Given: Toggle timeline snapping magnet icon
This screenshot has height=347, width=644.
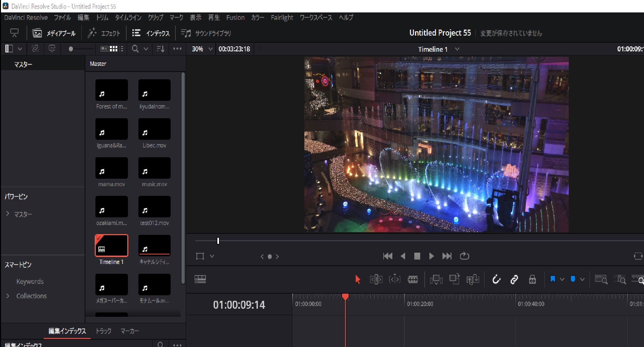Looking at the screenshot, I should (x=496, y=279).
